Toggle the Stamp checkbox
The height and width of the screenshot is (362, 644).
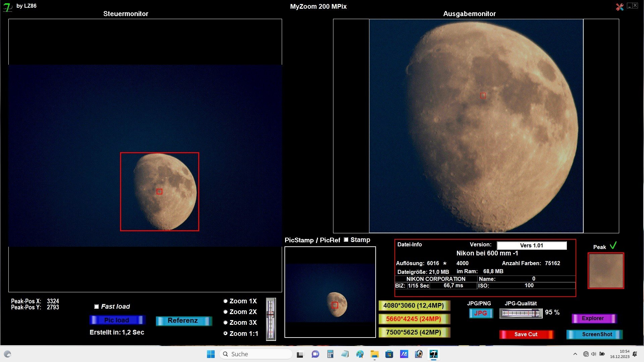click(346, 240)
